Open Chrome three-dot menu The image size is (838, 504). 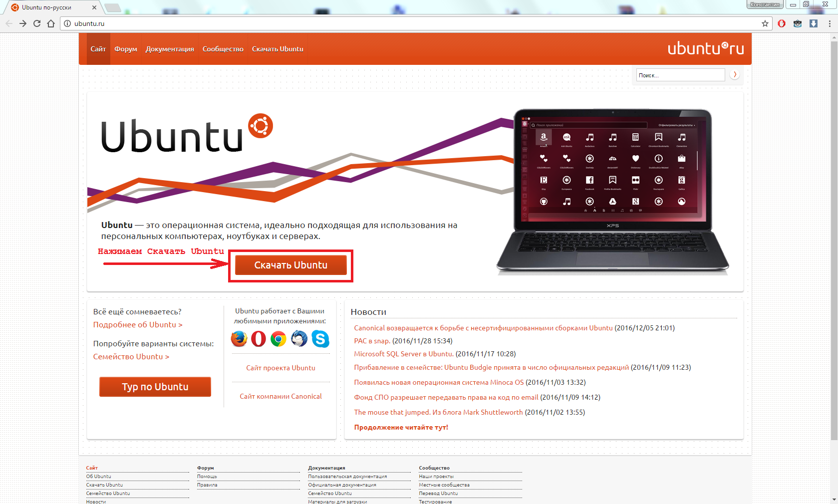point(830,23)
